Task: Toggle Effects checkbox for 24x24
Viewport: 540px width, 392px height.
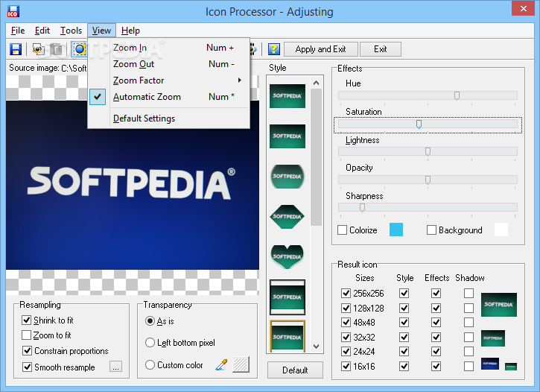Action: click(x=436, y=351)
